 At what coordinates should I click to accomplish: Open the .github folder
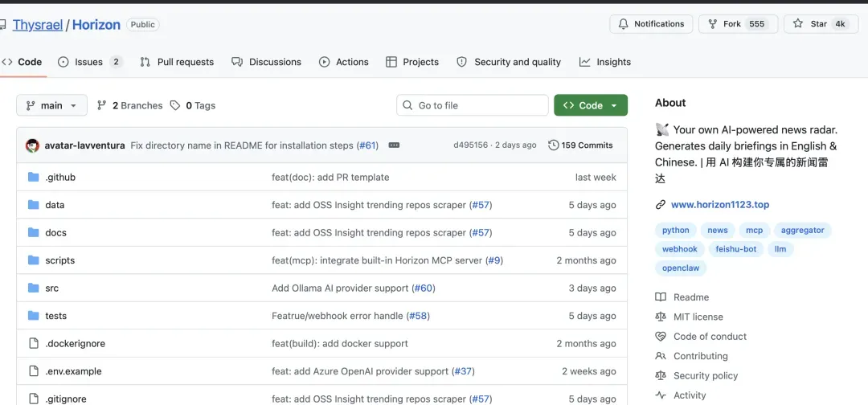pyautogui.click(x=60, y=177)
